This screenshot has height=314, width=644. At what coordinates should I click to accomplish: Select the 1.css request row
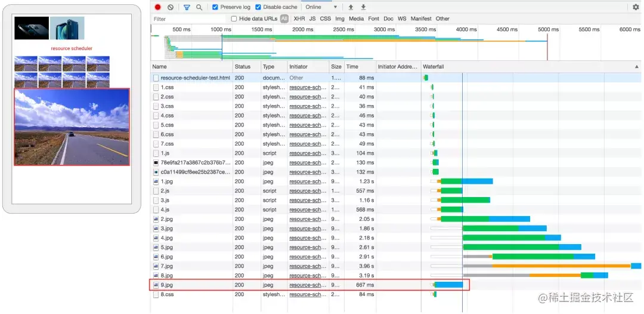[x=396, y=87]
